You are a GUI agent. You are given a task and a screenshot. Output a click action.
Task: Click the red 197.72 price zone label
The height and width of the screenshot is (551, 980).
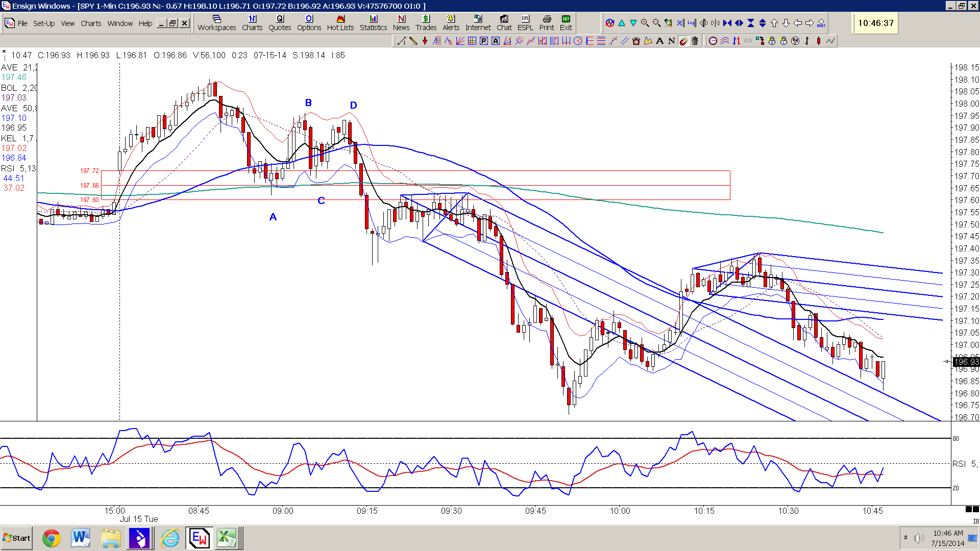coord(89,171)
